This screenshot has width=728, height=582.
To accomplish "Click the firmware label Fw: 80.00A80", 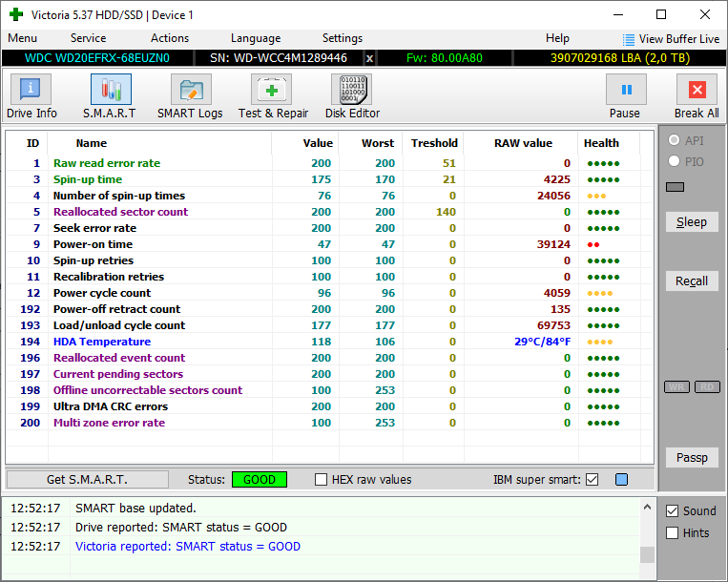I will pyautogui.click(x=445, y=58).
